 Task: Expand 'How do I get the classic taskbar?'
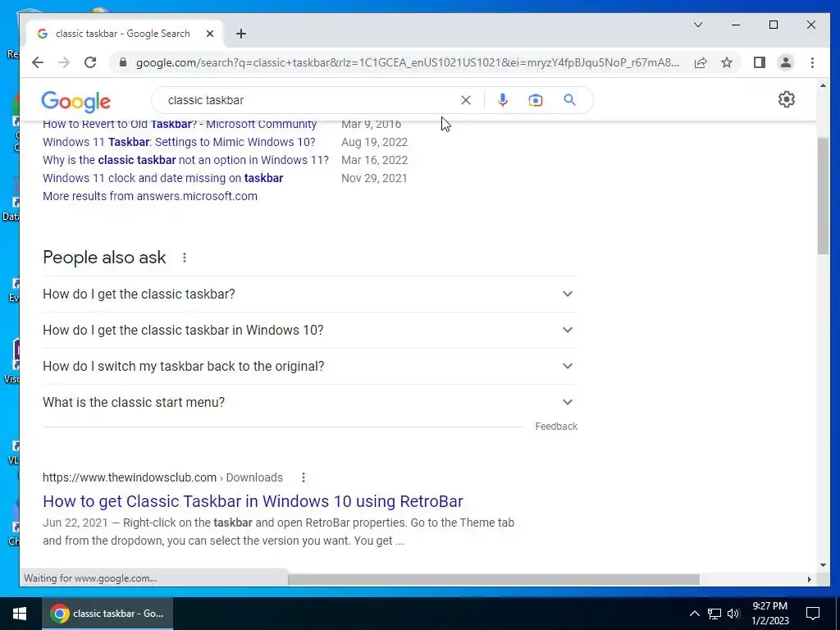point(309,294)
